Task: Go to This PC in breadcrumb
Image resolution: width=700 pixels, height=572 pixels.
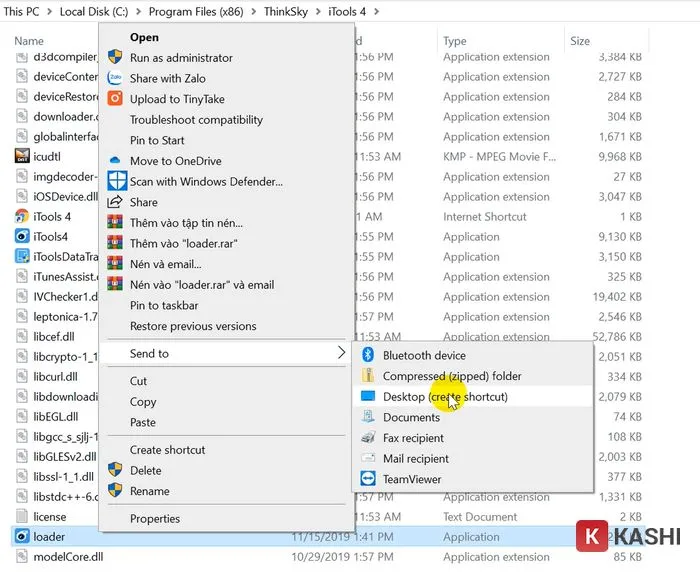Action: tap(21, 11)
